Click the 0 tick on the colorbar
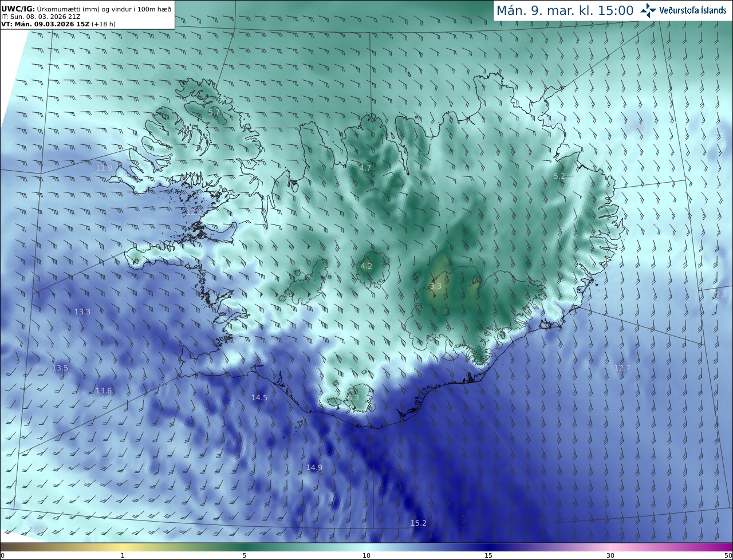The width and height of the screenshot is (733, 560). click(2, 555)
